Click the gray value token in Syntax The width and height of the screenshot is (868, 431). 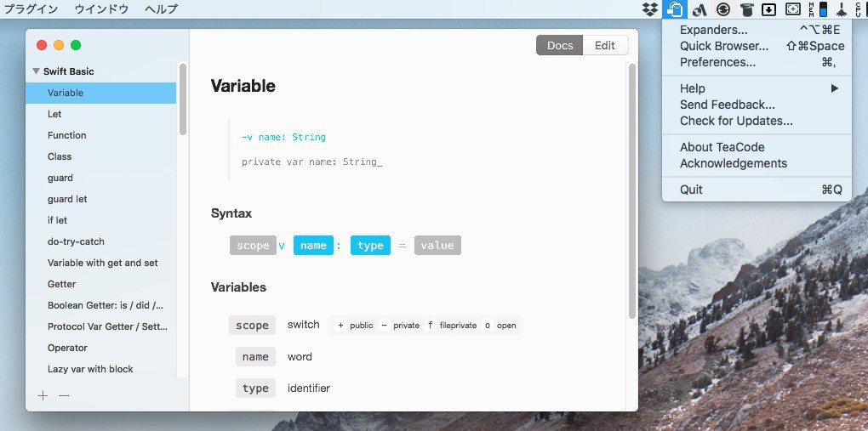click(x=437, y=245)
